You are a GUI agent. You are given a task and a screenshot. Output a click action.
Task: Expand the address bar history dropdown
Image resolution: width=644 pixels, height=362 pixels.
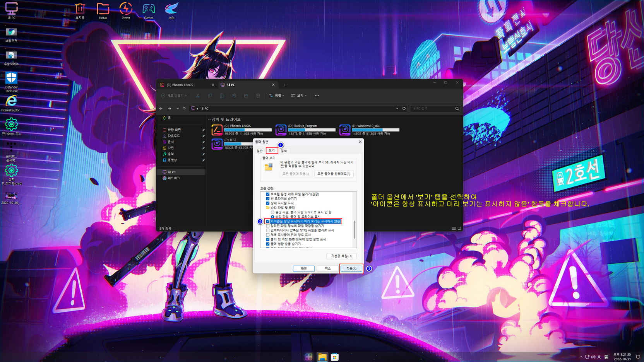(x=397, y=109)
